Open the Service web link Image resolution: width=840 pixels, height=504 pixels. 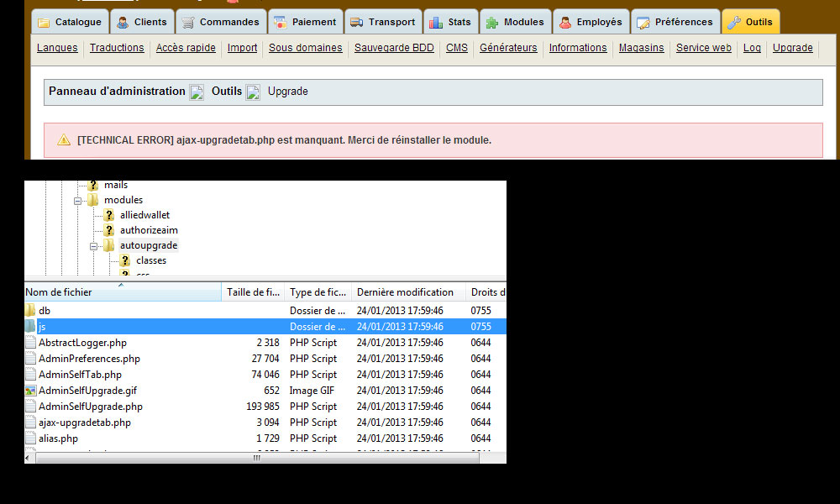click(x=703, y=48)
